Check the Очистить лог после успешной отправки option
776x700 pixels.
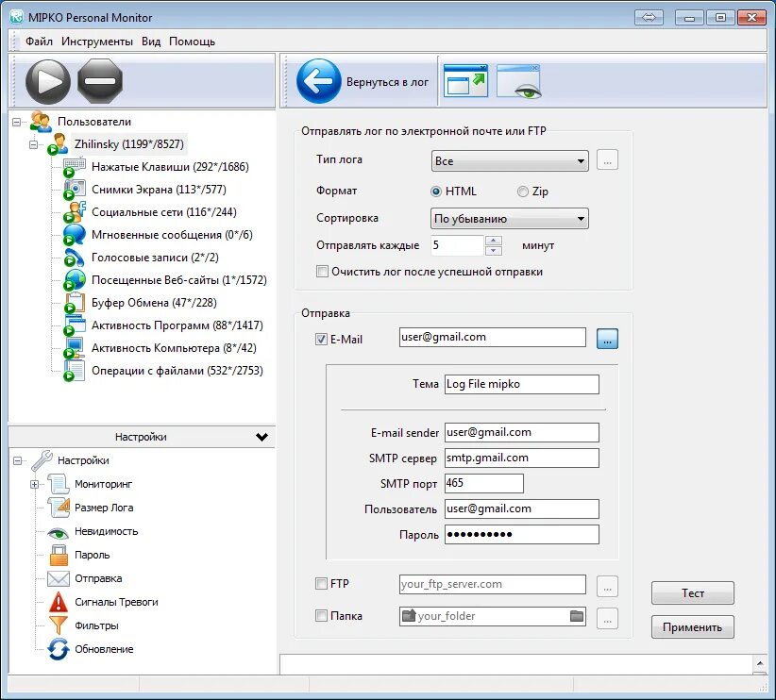tap(321, 271)
